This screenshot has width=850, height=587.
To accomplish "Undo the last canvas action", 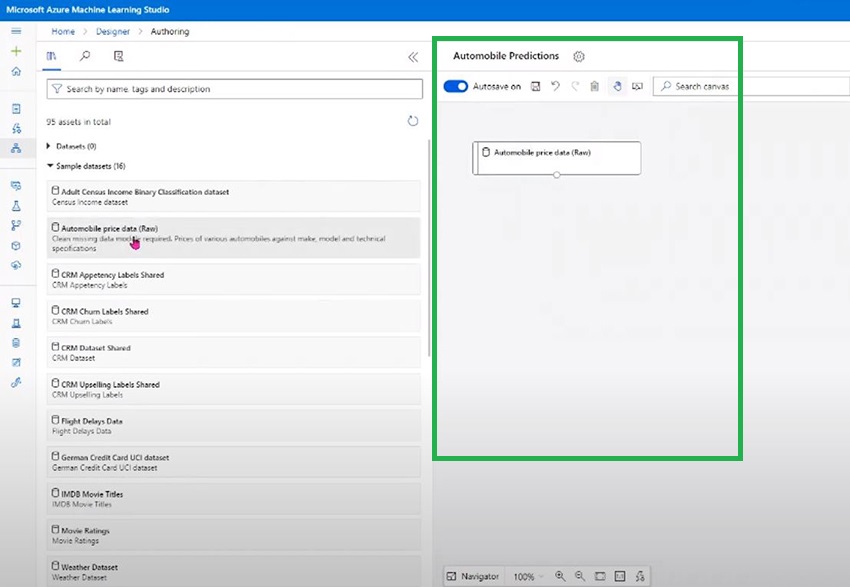I will (555, 86).
